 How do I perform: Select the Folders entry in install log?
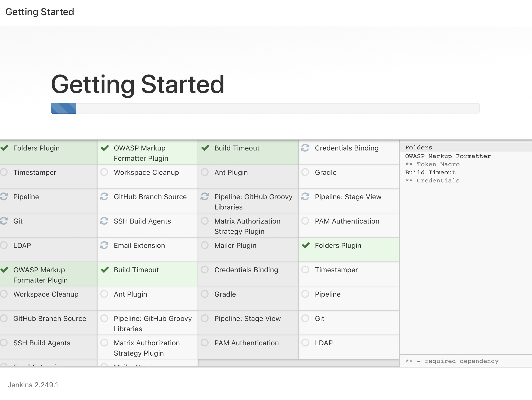tap(419, 147)
